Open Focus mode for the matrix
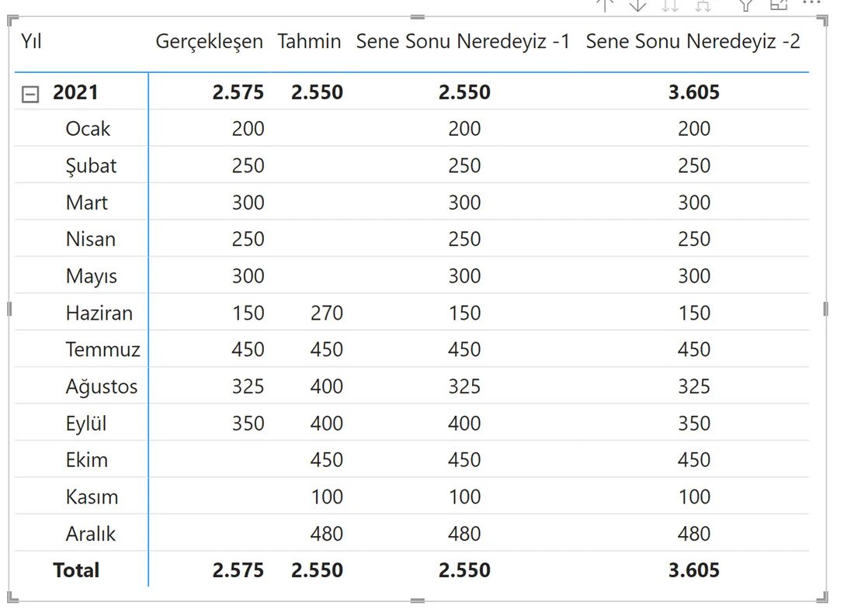Viewport: 854px width, 616px height. [779, 5]
